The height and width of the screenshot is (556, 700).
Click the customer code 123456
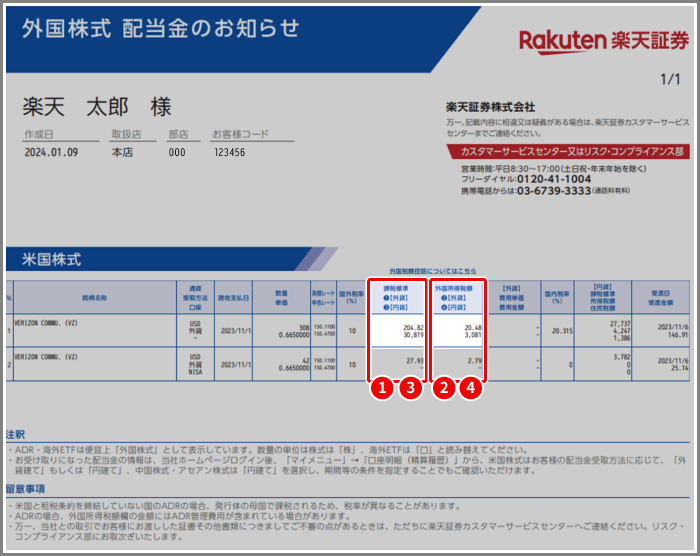tap(229, 152)
